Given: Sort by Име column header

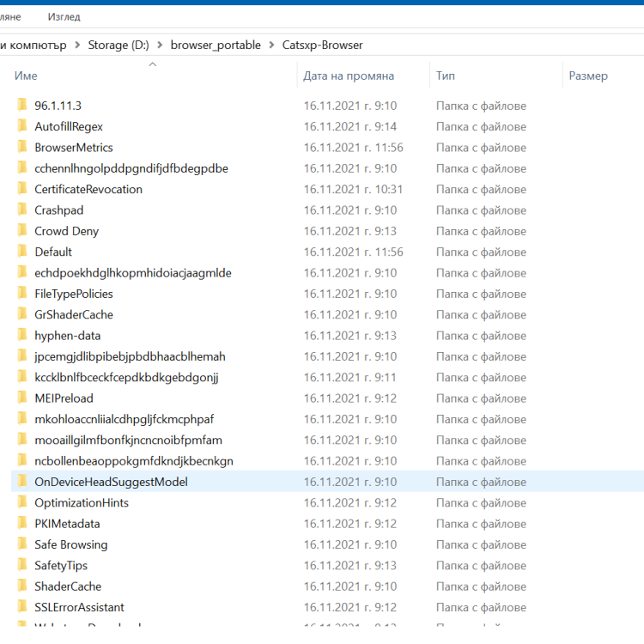Looking at the screenshot, I should point(26,76).
